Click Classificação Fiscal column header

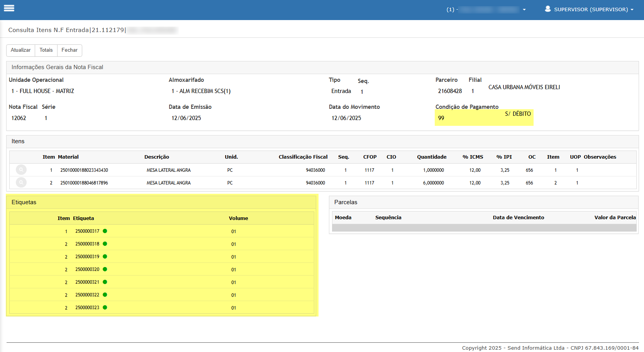[x=303, y=157]
